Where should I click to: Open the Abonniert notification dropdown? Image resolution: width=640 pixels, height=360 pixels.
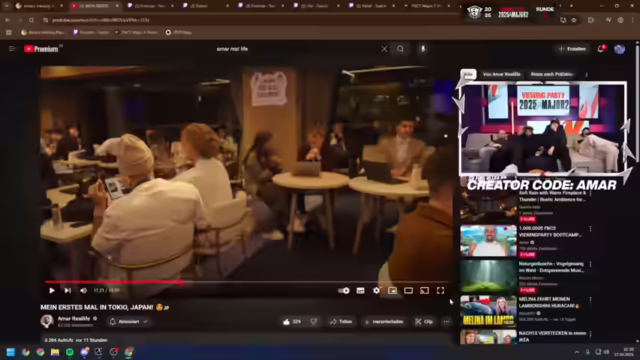click(x=129, y=322)
